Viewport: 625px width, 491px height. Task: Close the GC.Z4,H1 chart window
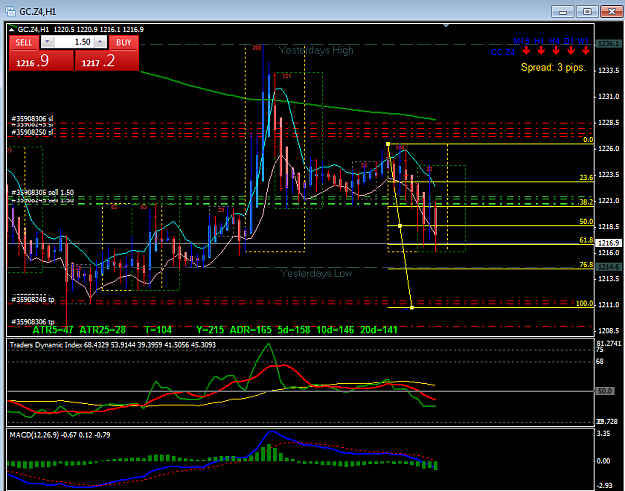(611, 12)
